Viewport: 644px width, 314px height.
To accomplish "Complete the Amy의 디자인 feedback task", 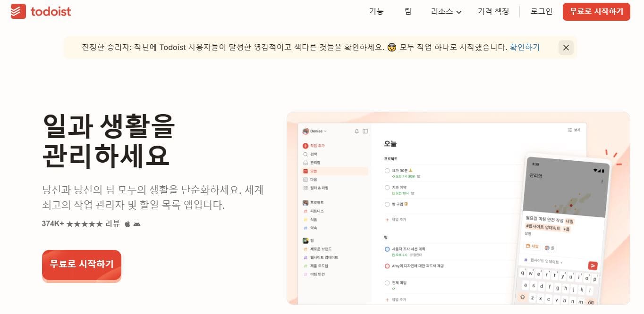I will (x=387, y=266).
